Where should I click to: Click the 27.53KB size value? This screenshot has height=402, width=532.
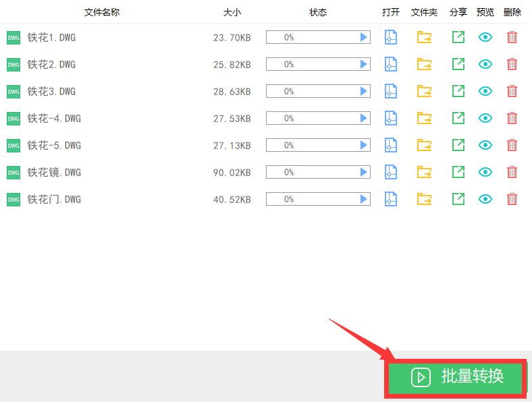pos(232,119)
